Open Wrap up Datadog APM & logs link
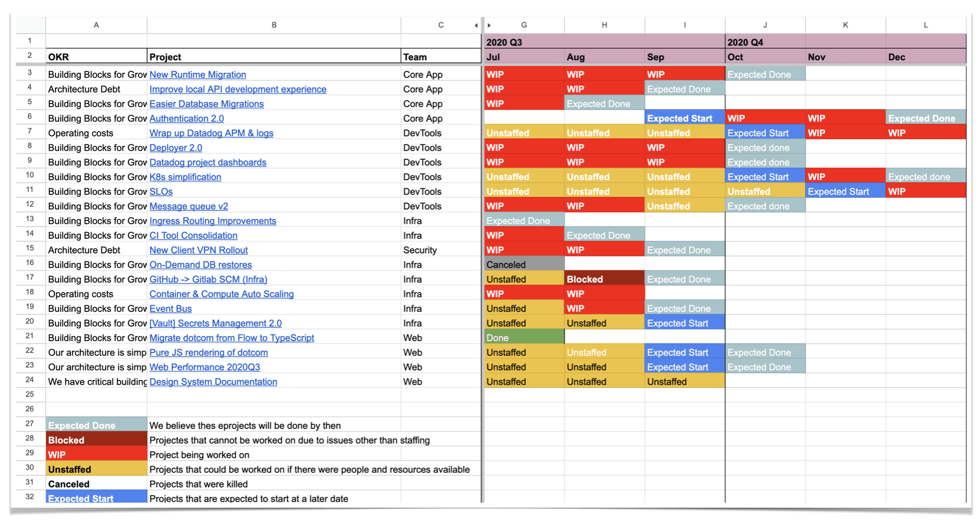Viewport: 980px width, 524px height. 211,133
